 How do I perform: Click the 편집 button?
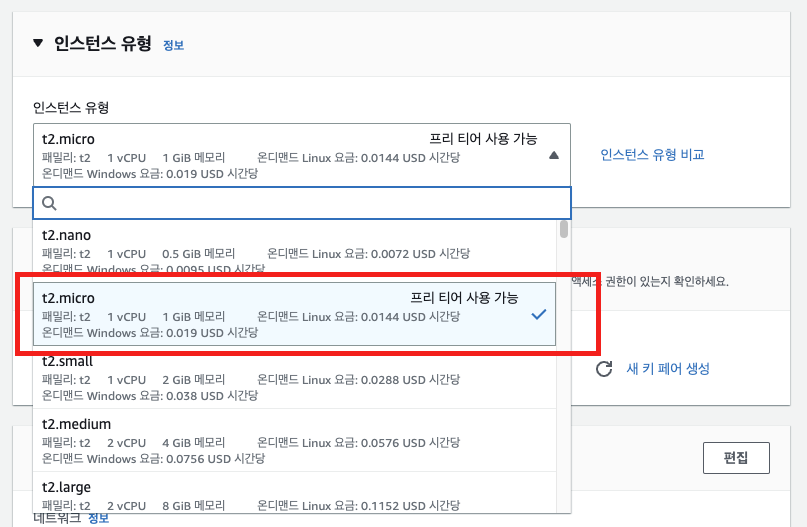736,458
